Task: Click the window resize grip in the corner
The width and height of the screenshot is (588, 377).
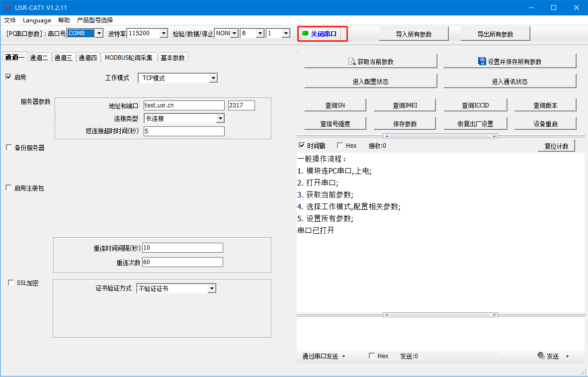Action: pos(584,372)
